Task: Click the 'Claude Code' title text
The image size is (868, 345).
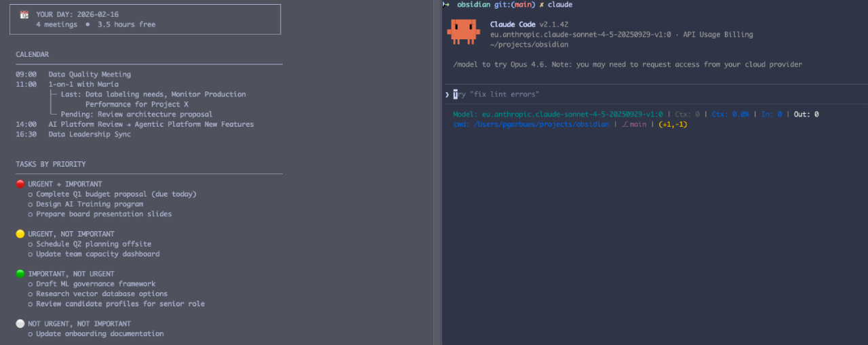Action: (x=513, y=24)
